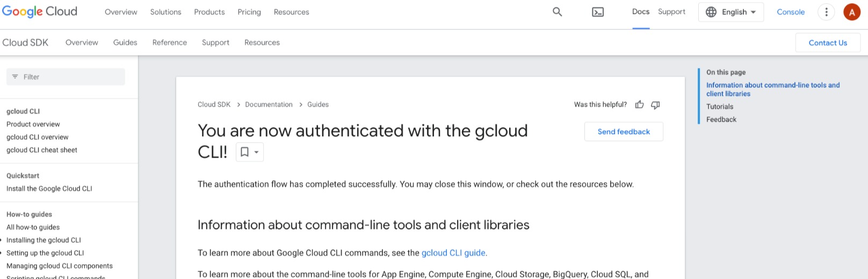
Task: Switch to Cloud SDK Overview tab
Action: tap(82, 42)
